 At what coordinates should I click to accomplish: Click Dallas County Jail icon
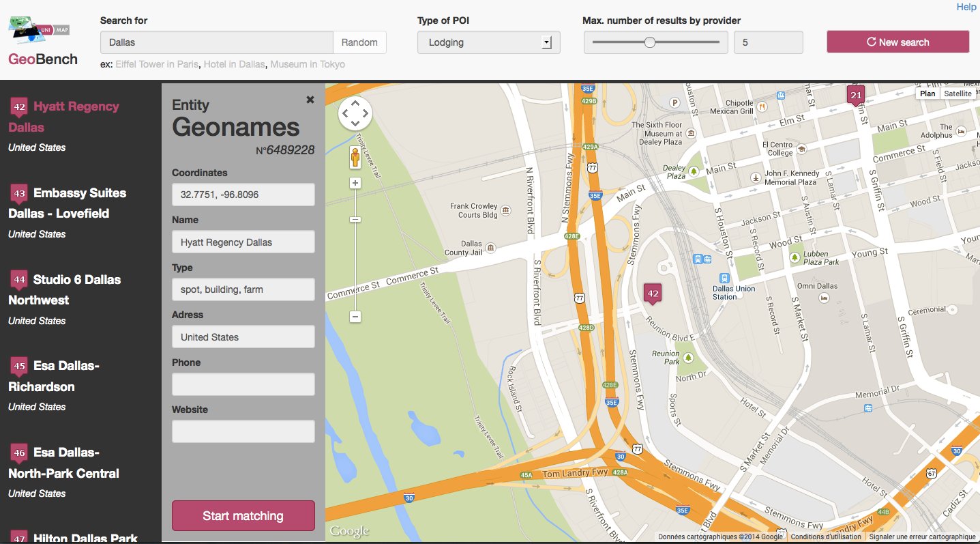pos(490,248)
